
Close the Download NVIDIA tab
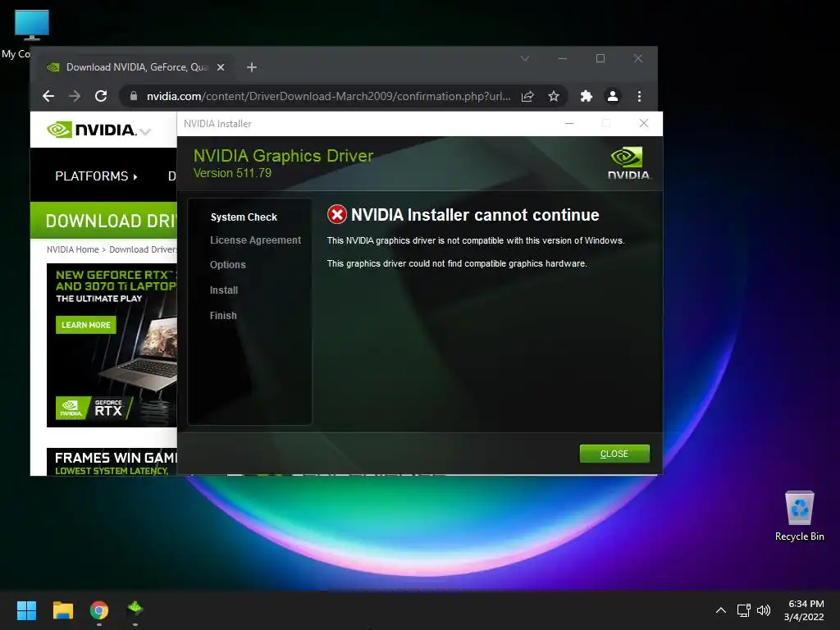pos(221,67)
